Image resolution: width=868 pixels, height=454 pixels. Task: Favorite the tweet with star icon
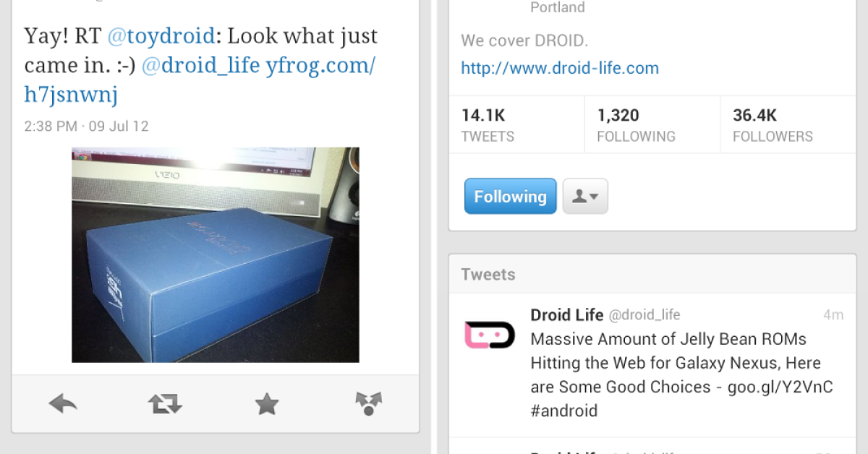tap(267, 403)
